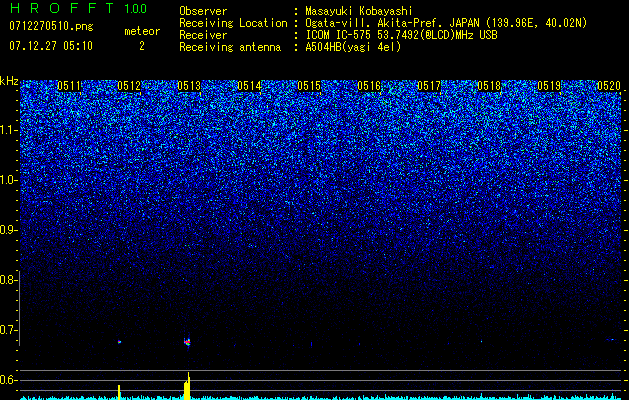Click the filename 0712270510.png text
Viewport: 629px width, 400px height.
[x=51, y=26]
